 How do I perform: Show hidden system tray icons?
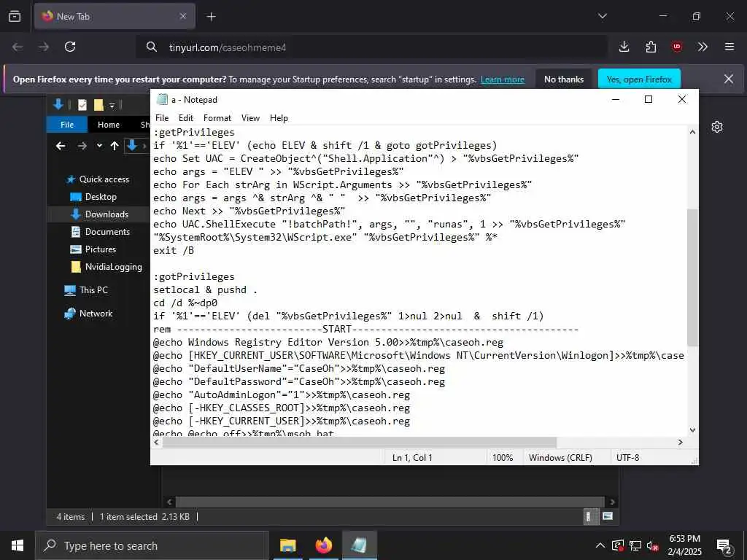pyautogui.click(x=600, y=545)
